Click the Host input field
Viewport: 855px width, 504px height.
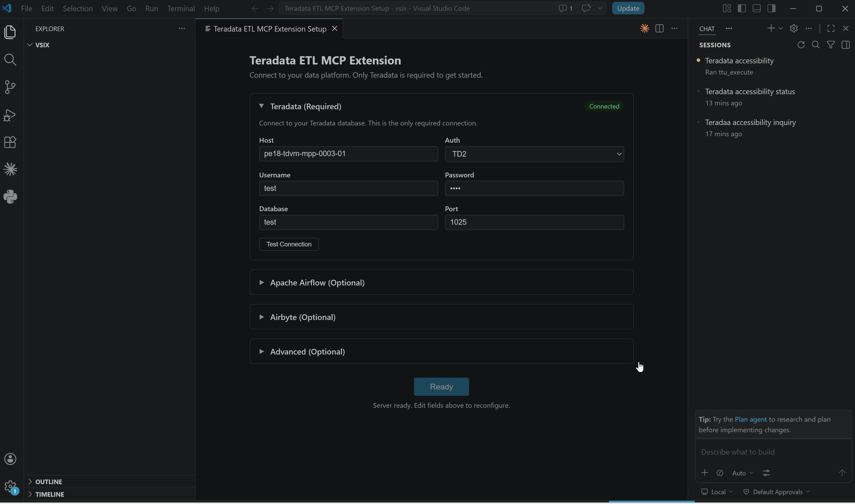pyautogui.click(x=348, y=154)
